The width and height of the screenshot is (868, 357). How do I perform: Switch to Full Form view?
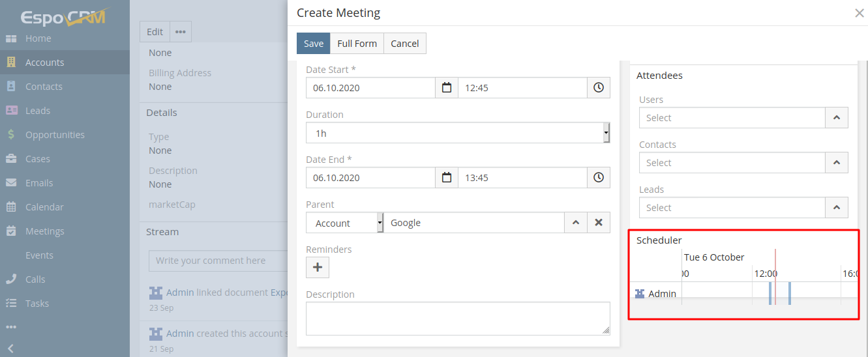click(357, 44)
